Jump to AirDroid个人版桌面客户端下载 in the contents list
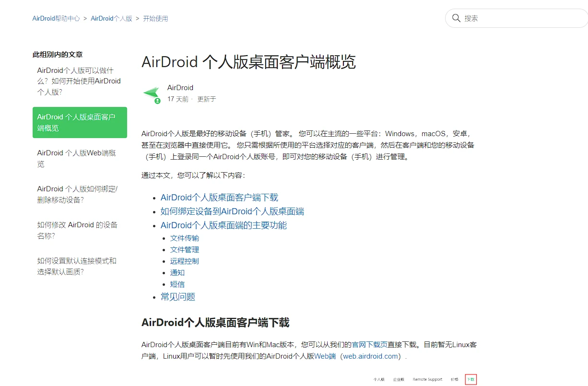Viewport: 588px width, 386px height. tap(219, 198)
